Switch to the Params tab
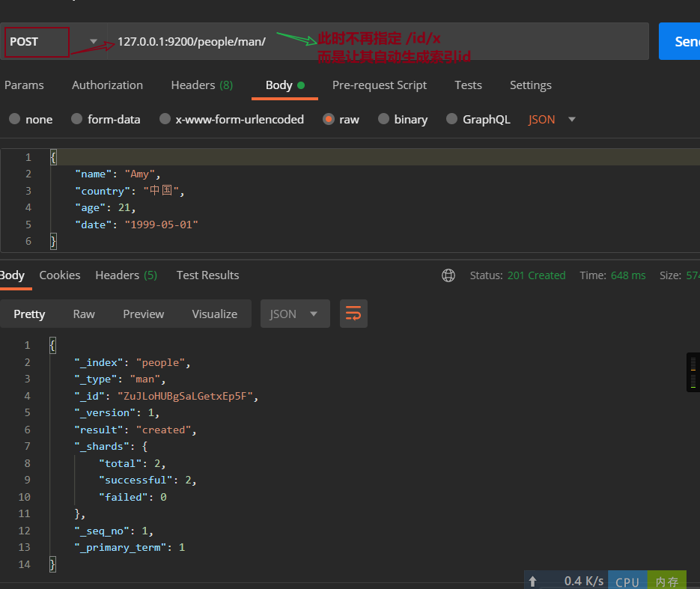 click(24, 85)
